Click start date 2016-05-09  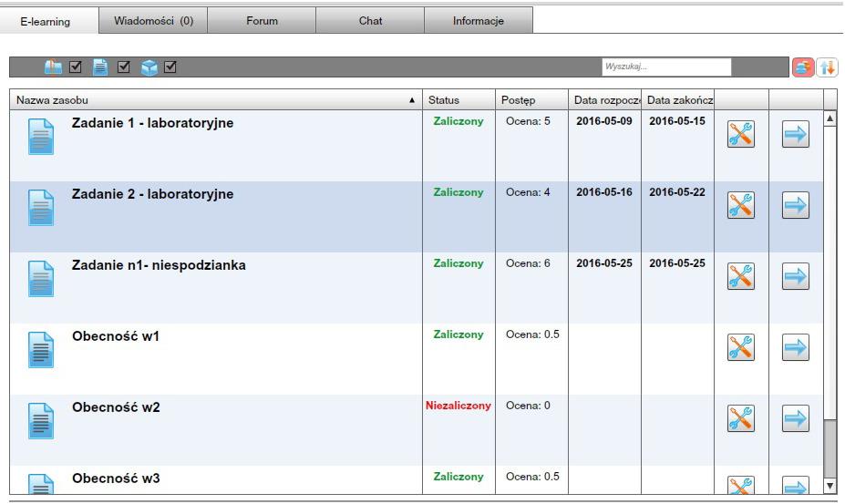[604, 121]
